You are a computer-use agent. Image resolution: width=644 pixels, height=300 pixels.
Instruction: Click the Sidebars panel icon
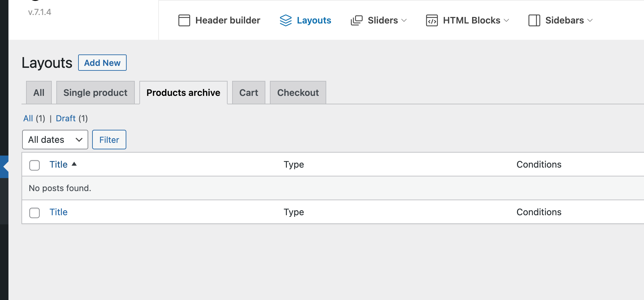tap(534, 20)
